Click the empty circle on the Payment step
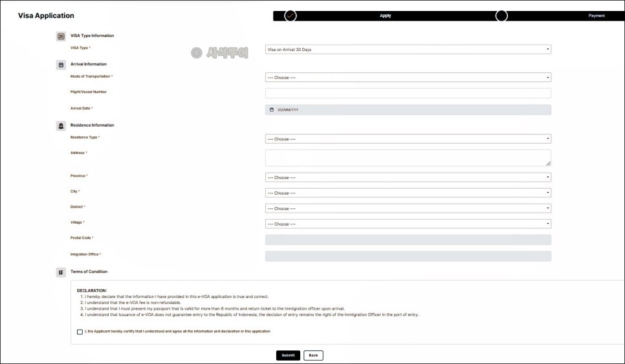Image resolution: width=625 pixels, height=364 pixels. pyautogui.click(x=501, y=16)
